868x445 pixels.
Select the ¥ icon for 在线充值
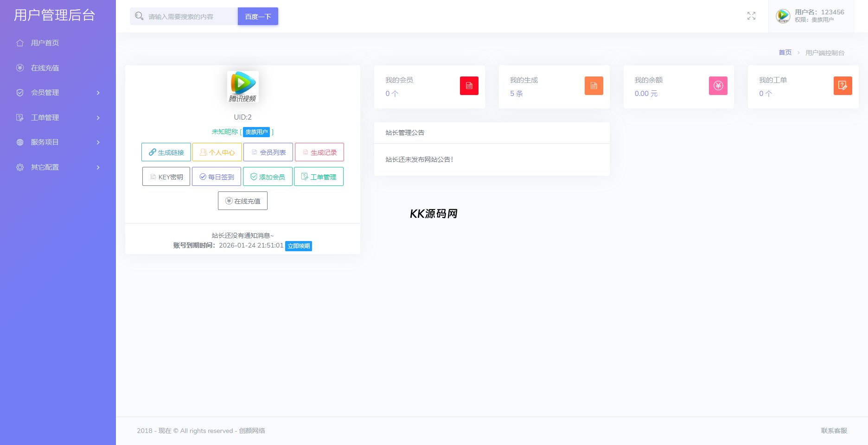tap(19, 68)
